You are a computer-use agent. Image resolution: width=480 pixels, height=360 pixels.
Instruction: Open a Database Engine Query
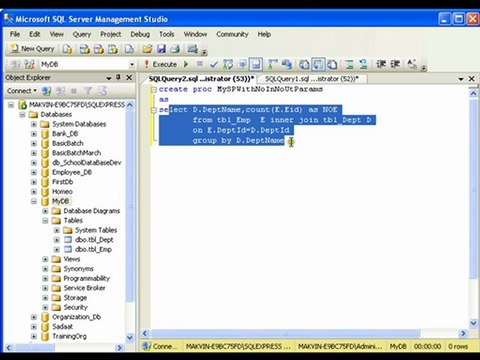click(x=67, y=49)
